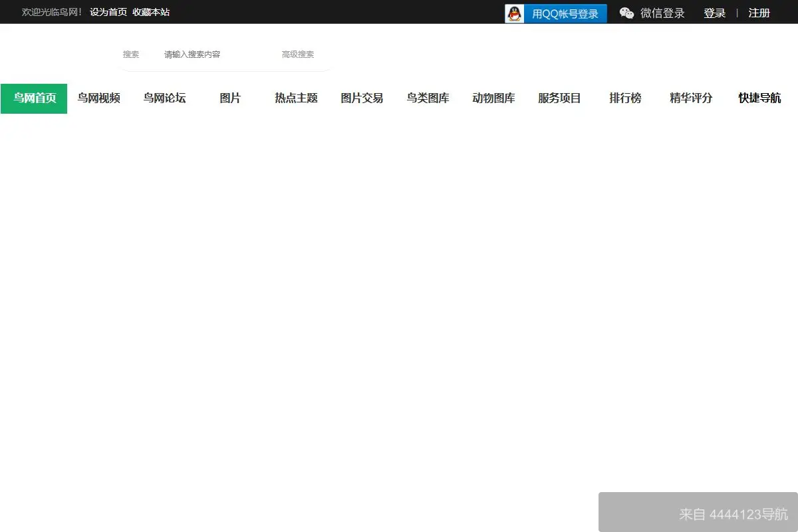This screenshot has height=532, width=798.
Task: Open the 注册 registration link
Action: tap(759, 13)
